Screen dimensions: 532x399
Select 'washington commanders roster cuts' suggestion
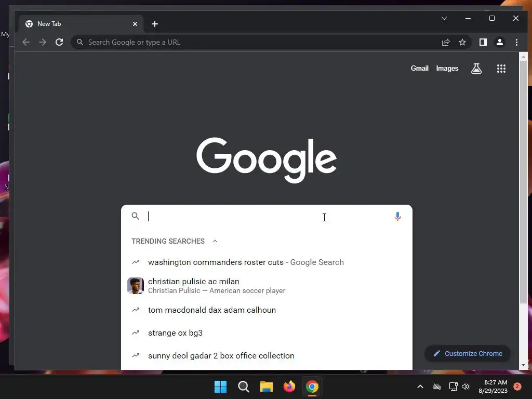click(267, 262)
